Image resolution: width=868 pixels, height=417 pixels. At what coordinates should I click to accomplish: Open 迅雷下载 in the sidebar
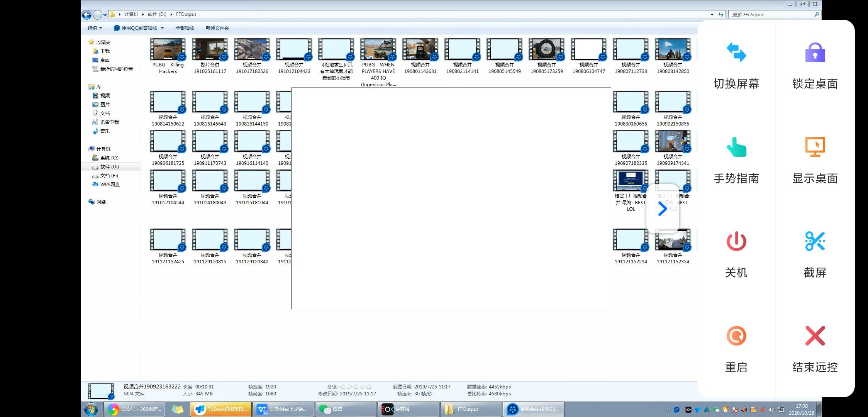point(106,122)
